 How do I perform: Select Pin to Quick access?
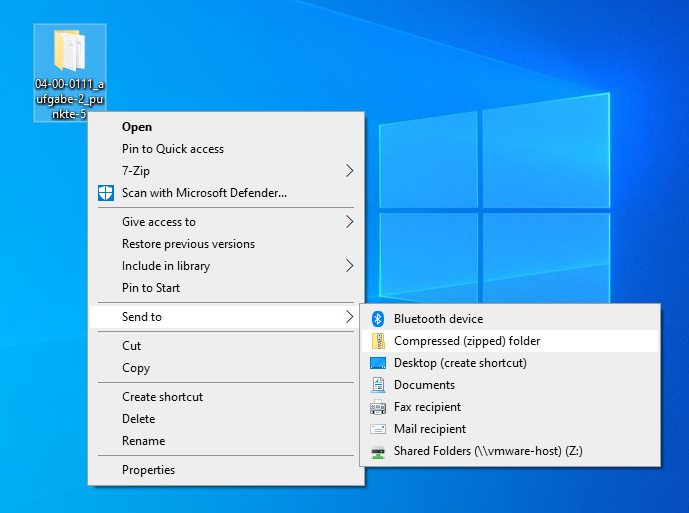pos(173,149)
